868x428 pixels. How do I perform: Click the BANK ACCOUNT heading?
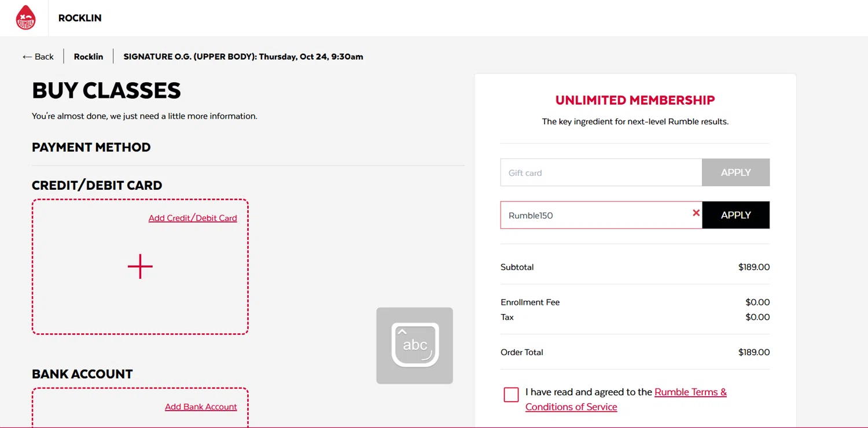[x=82, y=374]
